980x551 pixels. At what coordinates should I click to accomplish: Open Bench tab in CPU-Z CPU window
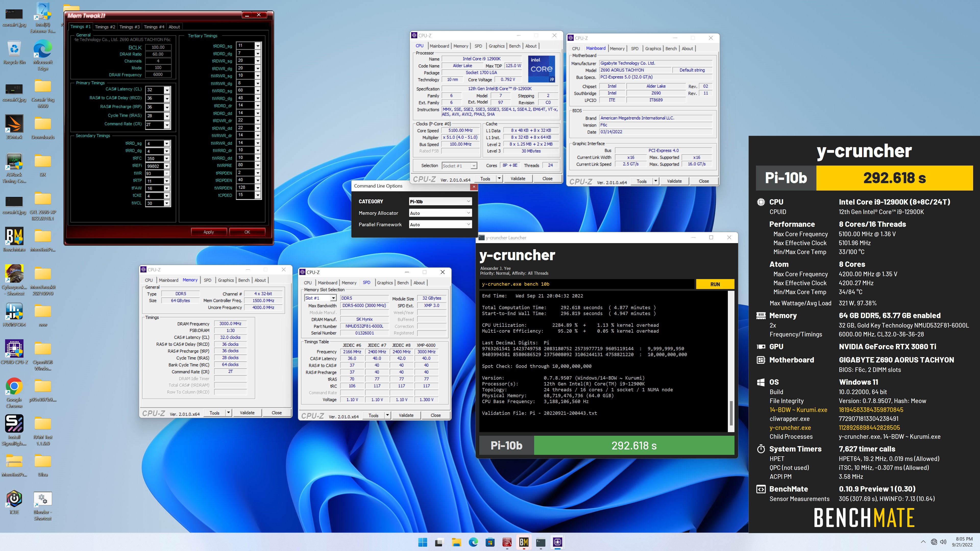pos(514,46)
